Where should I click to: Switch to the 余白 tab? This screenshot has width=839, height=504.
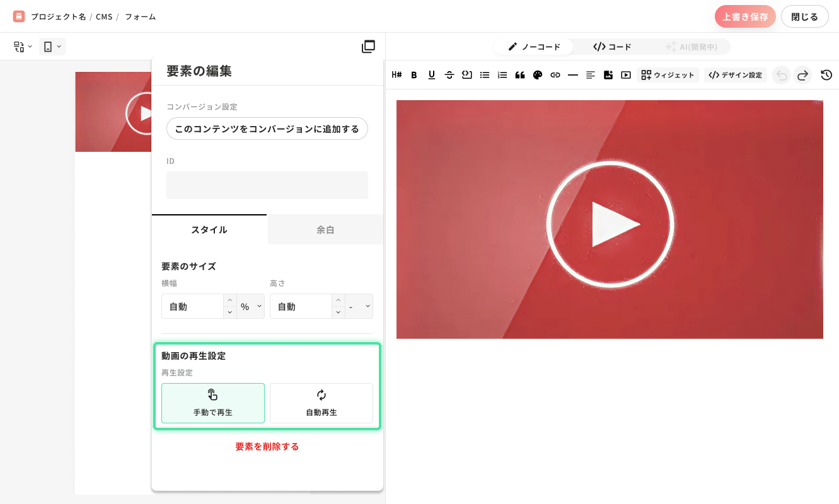(x=325, y=230)
